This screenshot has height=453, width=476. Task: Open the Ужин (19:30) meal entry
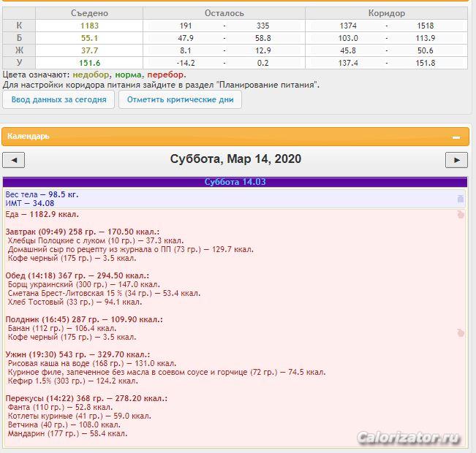tap(78, 354)
